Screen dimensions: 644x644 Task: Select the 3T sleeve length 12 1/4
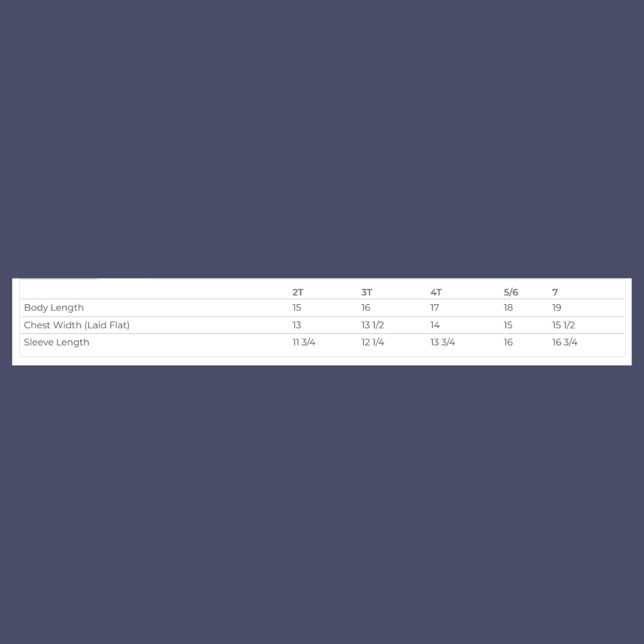click(373, 342)
